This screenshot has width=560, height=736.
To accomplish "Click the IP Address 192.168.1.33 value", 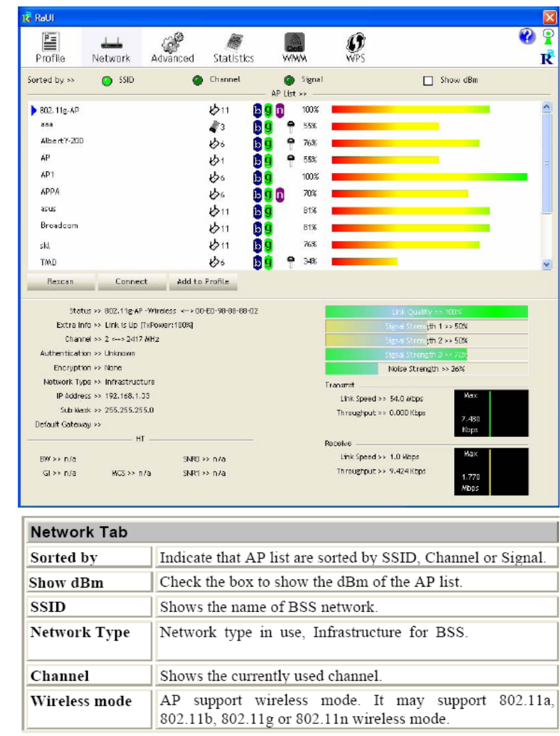I will 127,396.
